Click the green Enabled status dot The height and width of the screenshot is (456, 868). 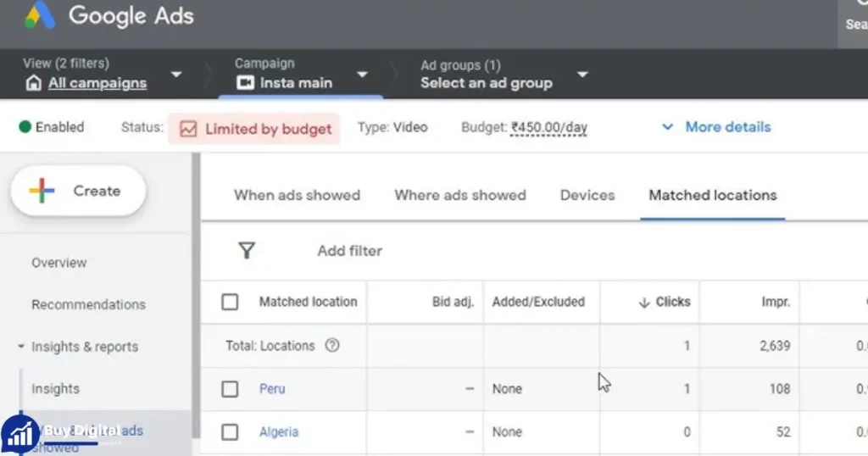[x=25, y=127]
